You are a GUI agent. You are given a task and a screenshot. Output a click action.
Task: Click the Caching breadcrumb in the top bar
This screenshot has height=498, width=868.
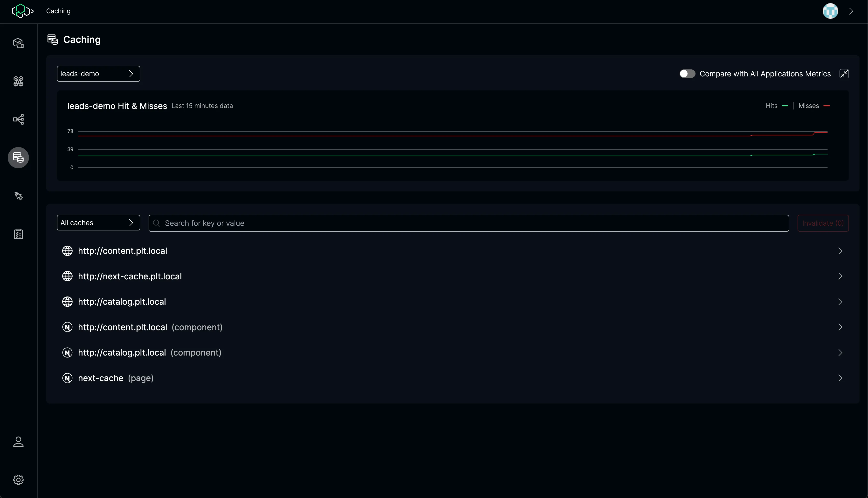pos(58,11)
